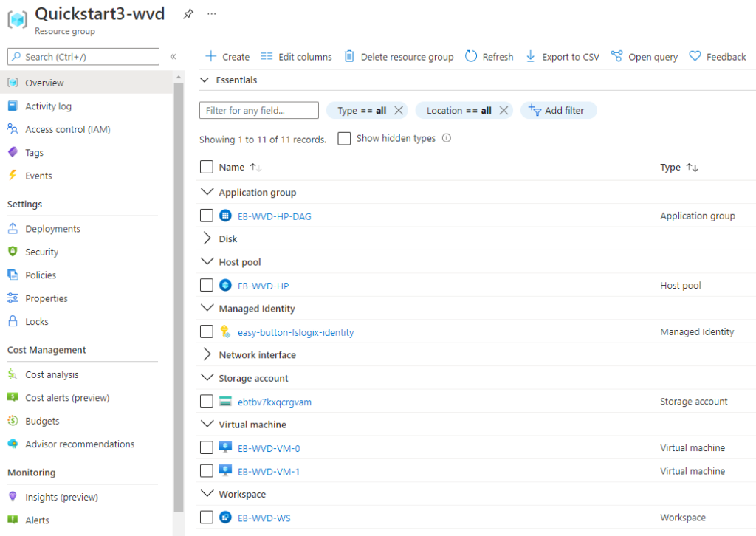The height and width of the screenshot is (536, 756).
Task: Click the Show hidden types info icon
Action: [447, 138]
